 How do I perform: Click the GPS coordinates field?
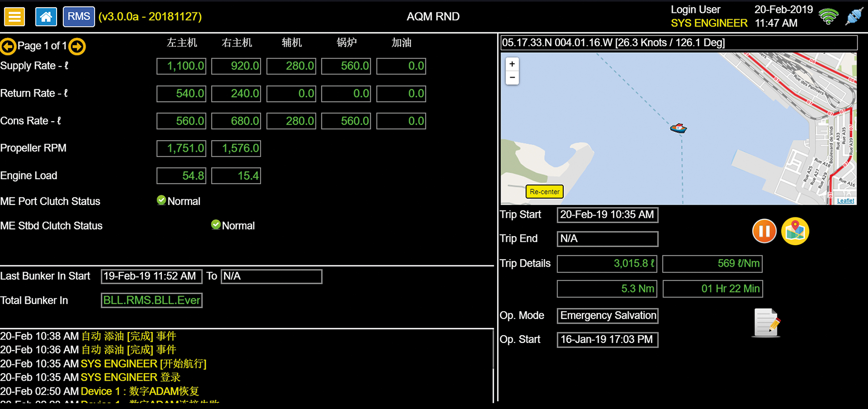click(679, 43)
